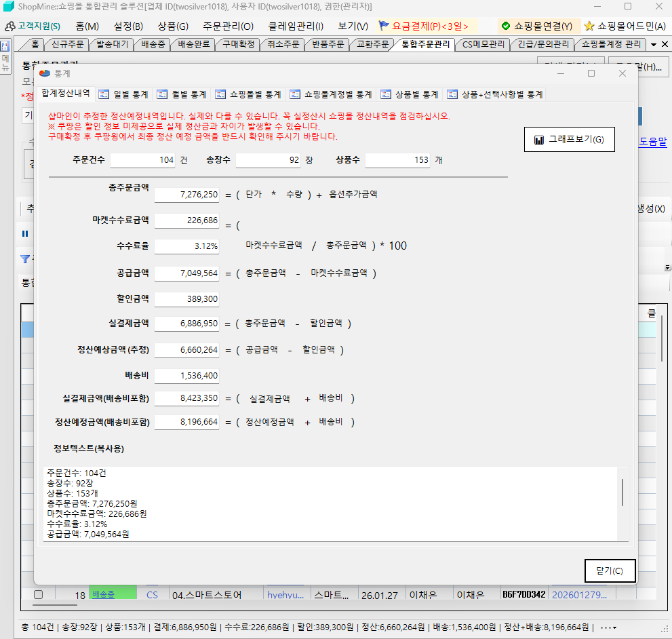This screenshot has height=639, width=672.
Task: Open the 월별 통계 tab
Action: click(180, 94)
